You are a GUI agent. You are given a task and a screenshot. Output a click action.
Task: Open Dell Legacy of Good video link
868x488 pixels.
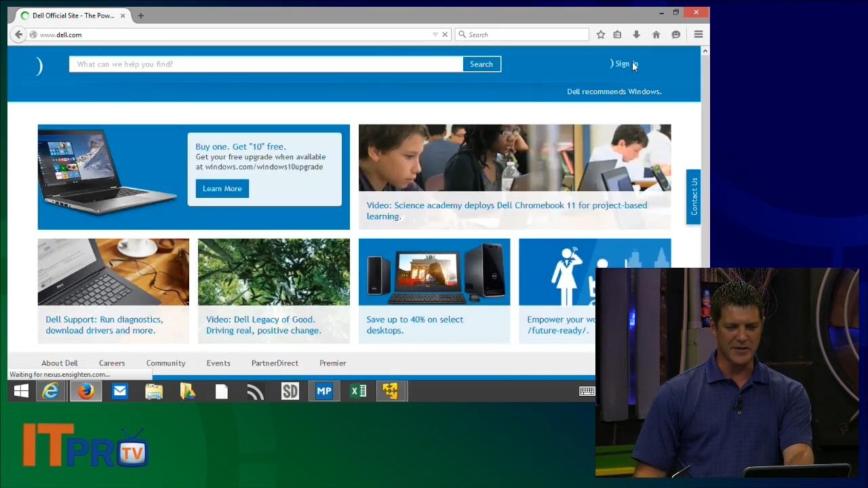pos(264,325)
